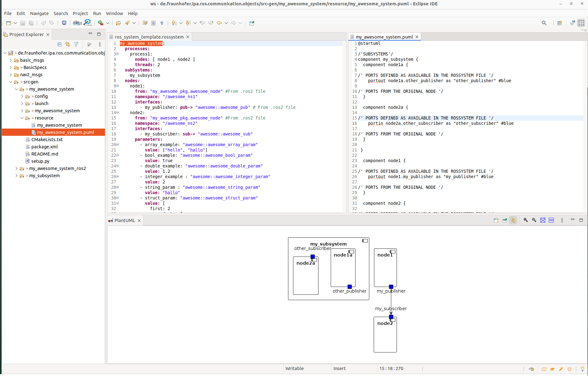This screenshot has height=376, width=588.
Task: Click the pen search icon in the toolbar
Action: click(x=127, y=23)
